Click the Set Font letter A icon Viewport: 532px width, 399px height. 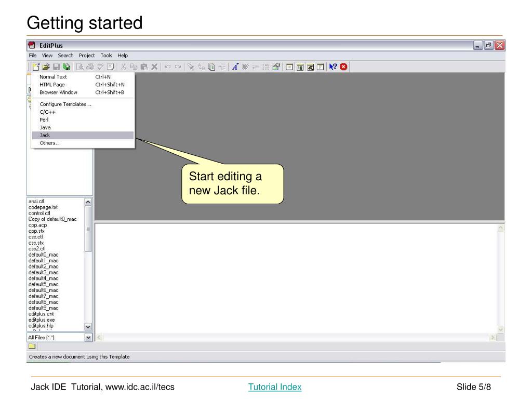point(235,67)
